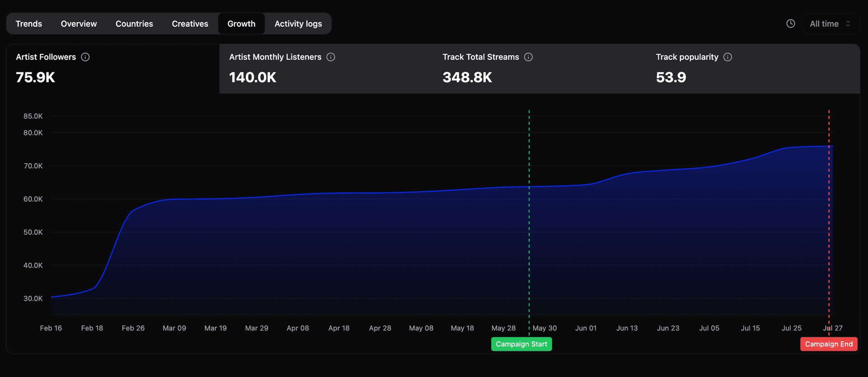The width and height of the screenshot is (868, 377).
Task: Select the Track Total Streams metric card
Action: [x=539, y=69]
